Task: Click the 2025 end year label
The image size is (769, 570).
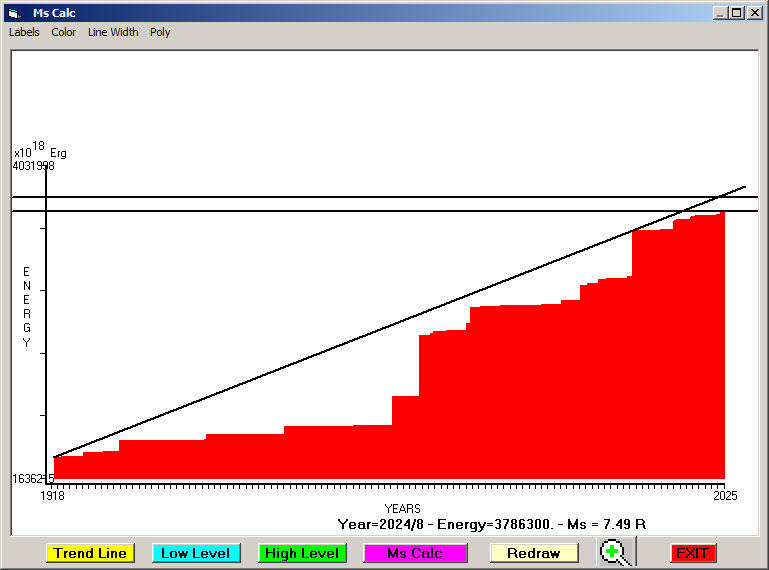Action: tap(724, 496)
